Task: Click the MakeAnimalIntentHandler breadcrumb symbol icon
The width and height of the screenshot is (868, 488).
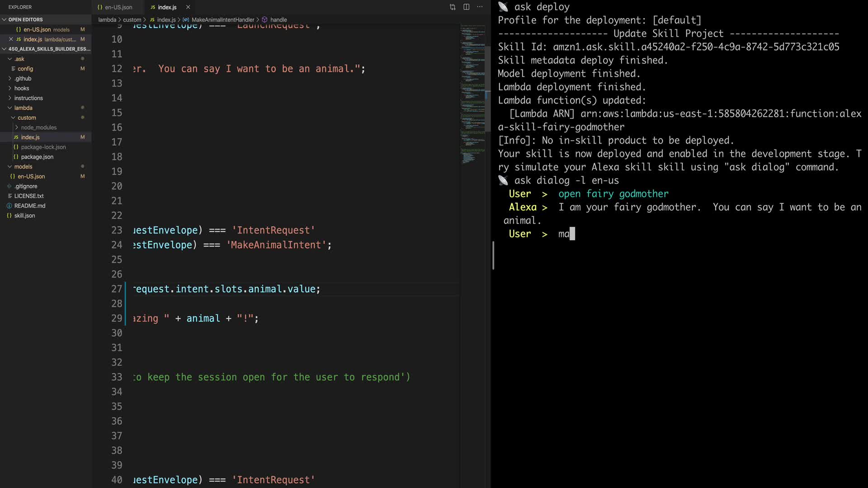Action: click(x=186, y=20)
